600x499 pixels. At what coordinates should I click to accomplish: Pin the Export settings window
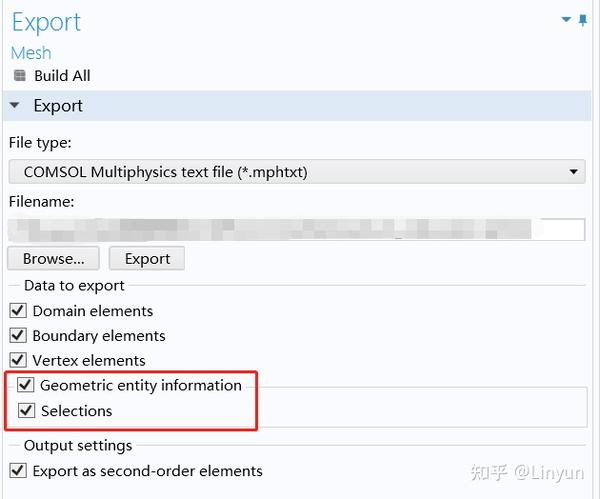click(583, 19)
